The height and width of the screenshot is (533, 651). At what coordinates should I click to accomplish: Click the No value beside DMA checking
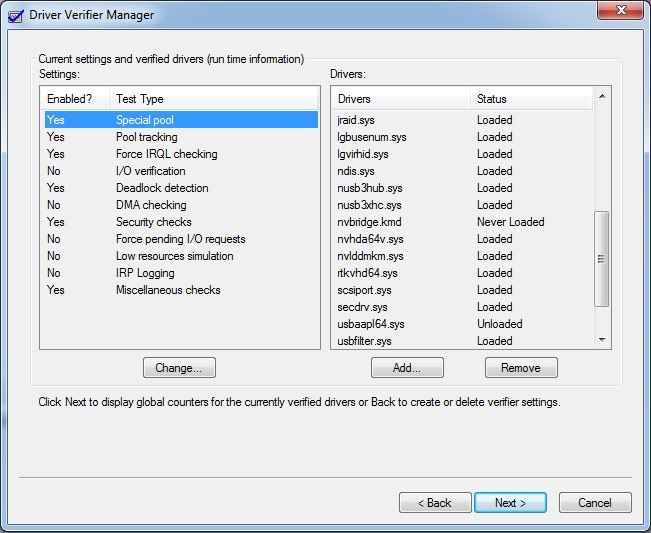point(54,205)
